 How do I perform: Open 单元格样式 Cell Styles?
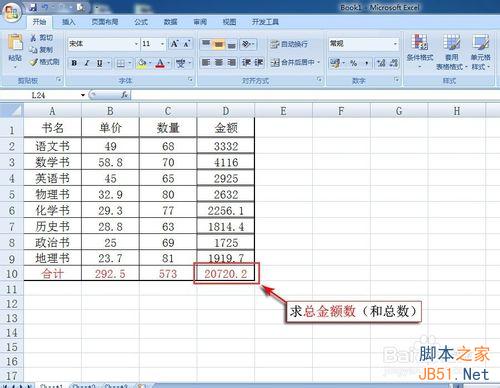coord(480,52)
